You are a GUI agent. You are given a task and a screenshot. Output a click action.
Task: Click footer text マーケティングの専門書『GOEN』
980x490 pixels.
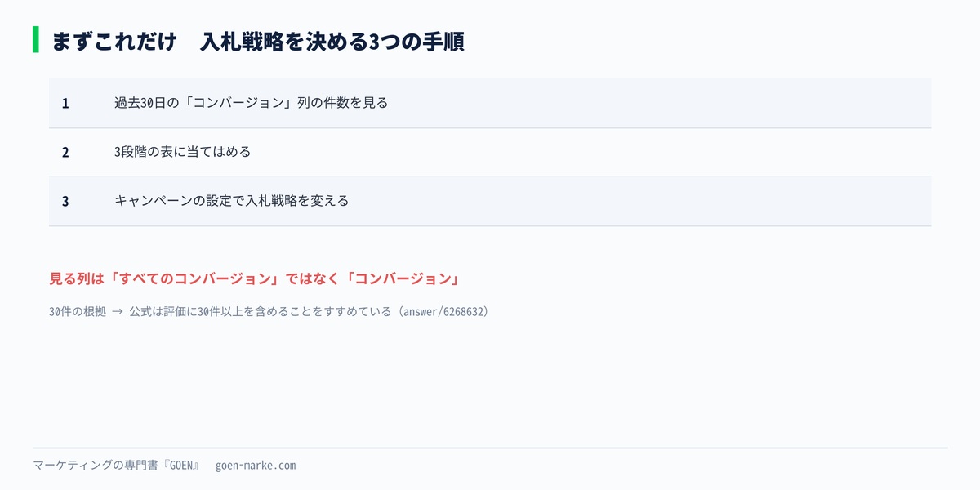[116, 465]
